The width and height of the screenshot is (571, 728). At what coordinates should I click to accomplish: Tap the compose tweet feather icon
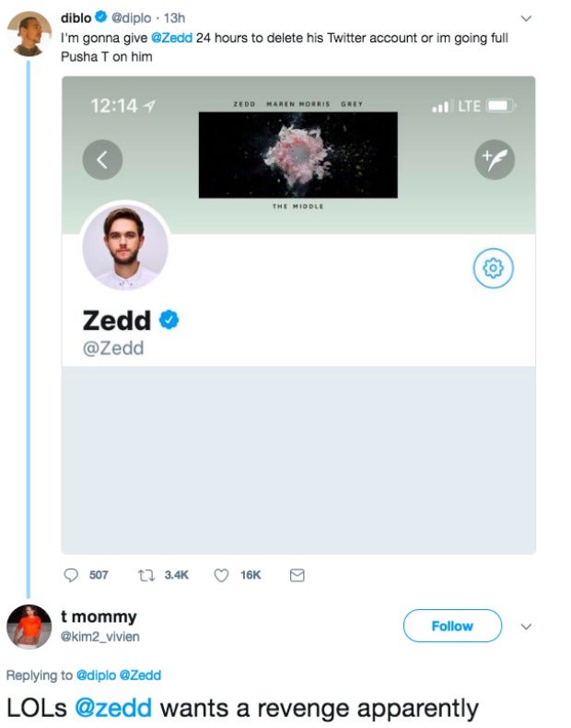point(494,160)
